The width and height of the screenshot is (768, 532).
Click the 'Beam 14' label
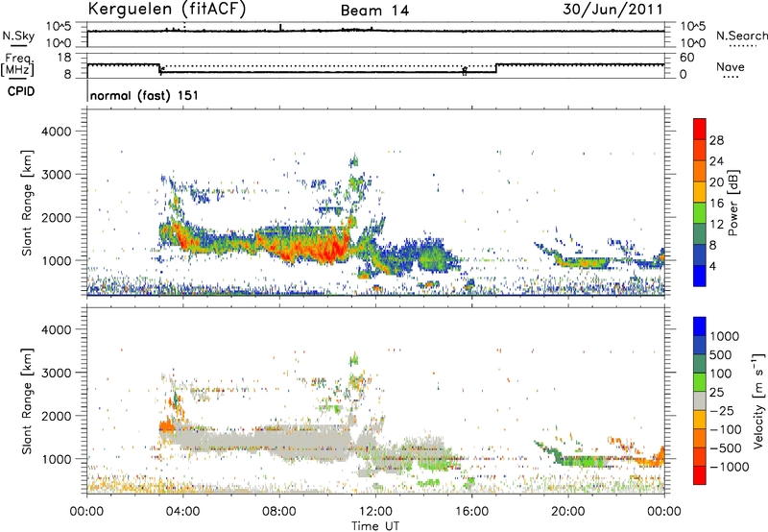[374, 11]
